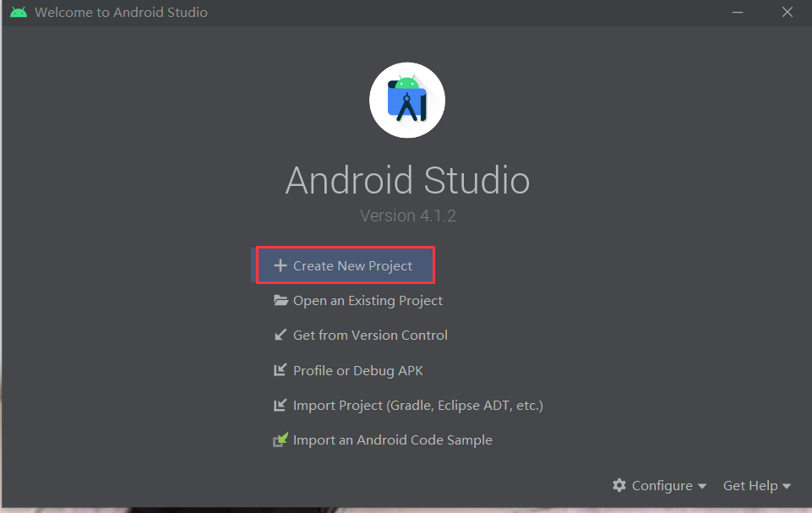Click the Profile or Debug APK icon
Image resolution: width=812 pixels, height=513 pixels.
pyautogui.click(x=281, y=370)
